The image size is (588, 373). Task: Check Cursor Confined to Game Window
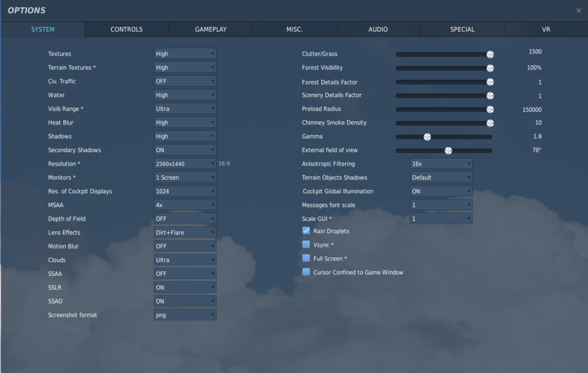(306, 272)
